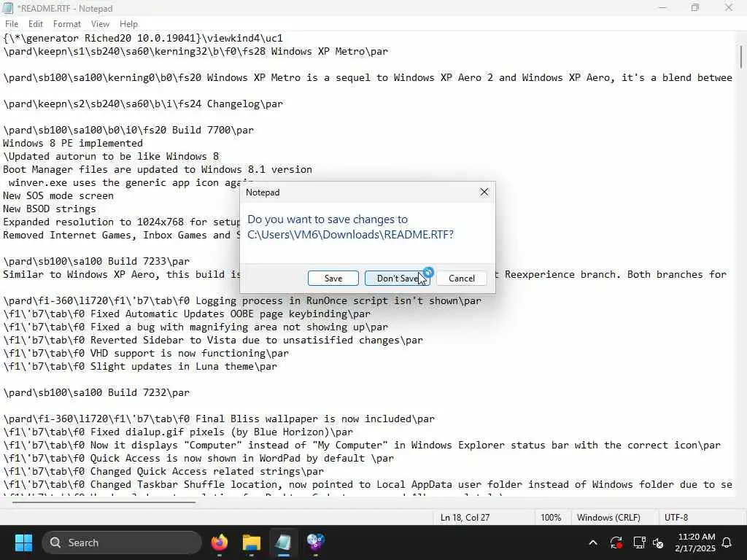This screenshot has width=747, height=560.
Task: Restore down the Notepad window
Action: [x=695, y=8]
